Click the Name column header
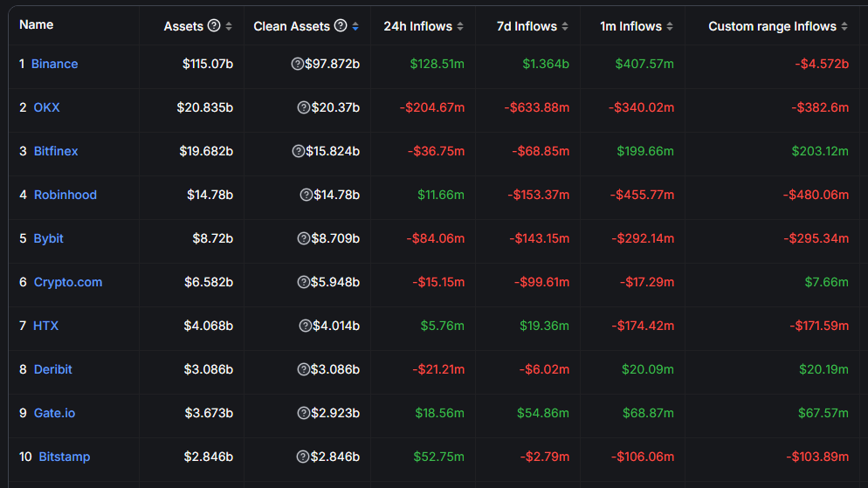 [37, 24]
